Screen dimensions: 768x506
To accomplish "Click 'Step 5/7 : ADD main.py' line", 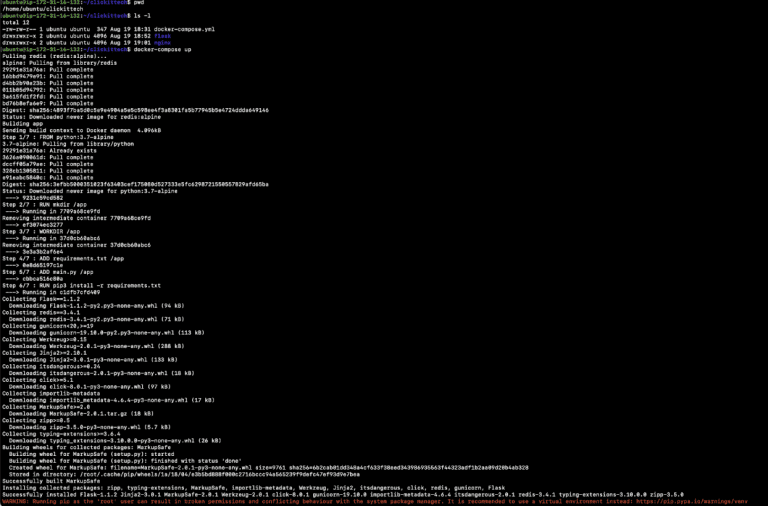I will coord(45,271).
